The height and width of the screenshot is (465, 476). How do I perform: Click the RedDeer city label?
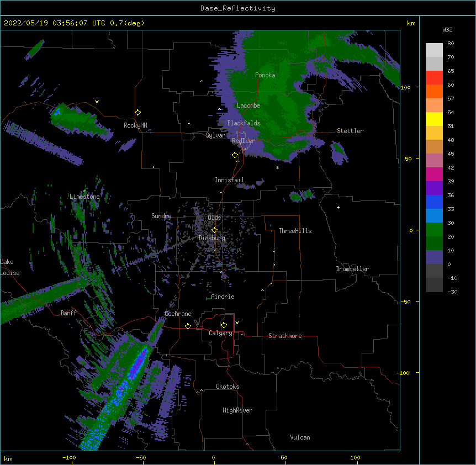click(x=244, y=141)
